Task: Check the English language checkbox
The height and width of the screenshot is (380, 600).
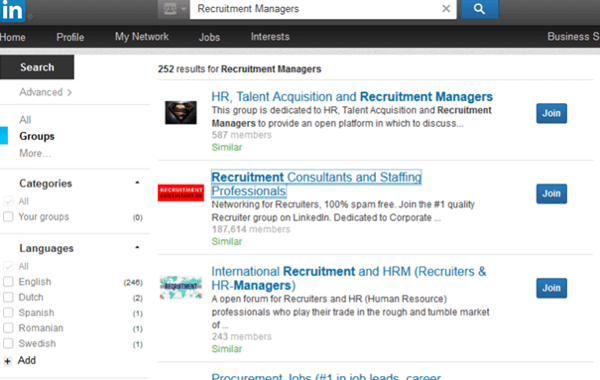Action: click(8, 282)
